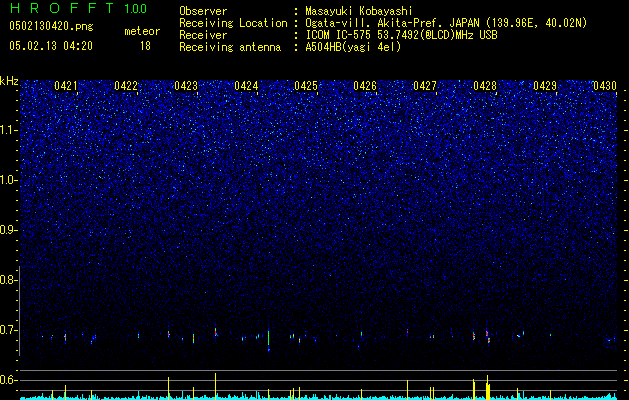
Task: Click the 0427 time marker
Action: [425, 86]
